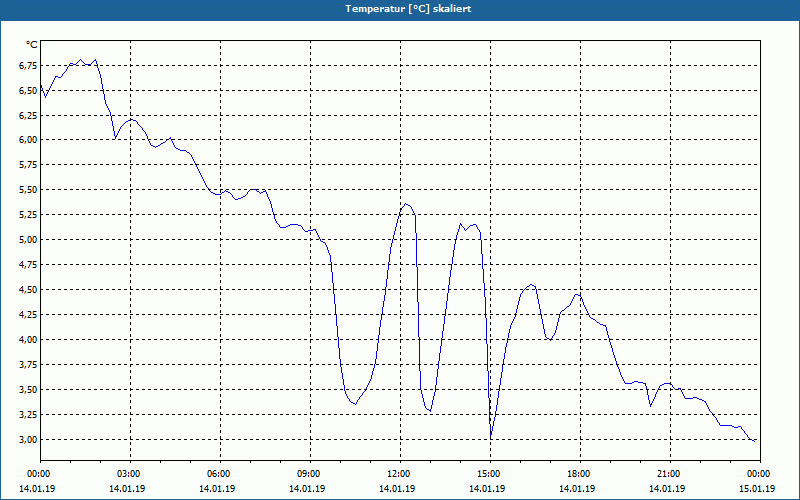The height and width of the screenshot is (500, 800).
Task: Select the 14.01.19 date under 21:00
Action: pyautogui.click(x=667, y=489)
